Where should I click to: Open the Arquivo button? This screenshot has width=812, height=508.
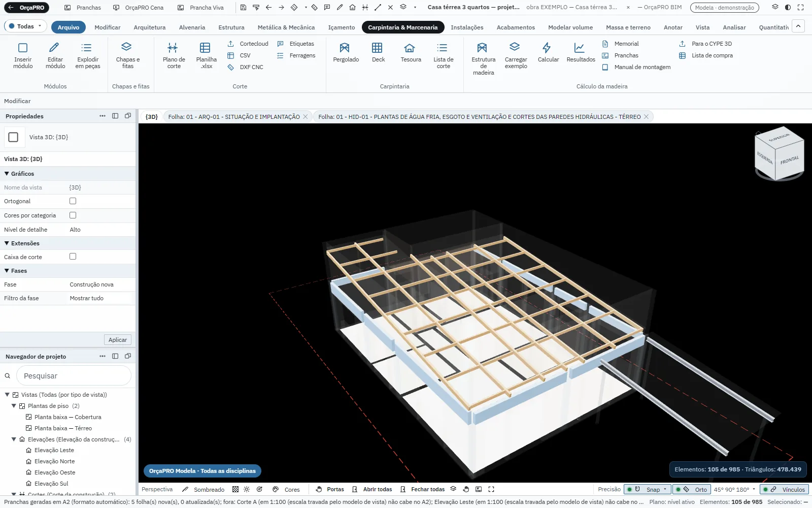pyautogui.click(x=68, y=27)
